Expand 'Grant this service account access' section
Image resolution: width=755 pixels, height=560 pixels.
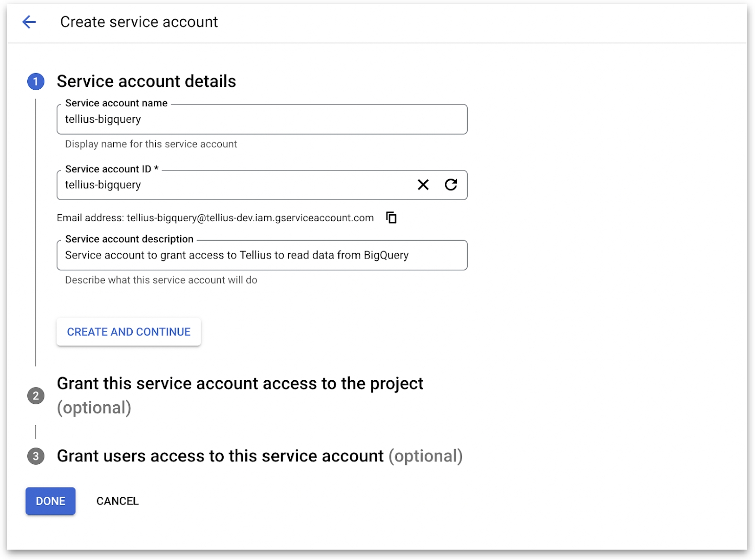(240, 384)
